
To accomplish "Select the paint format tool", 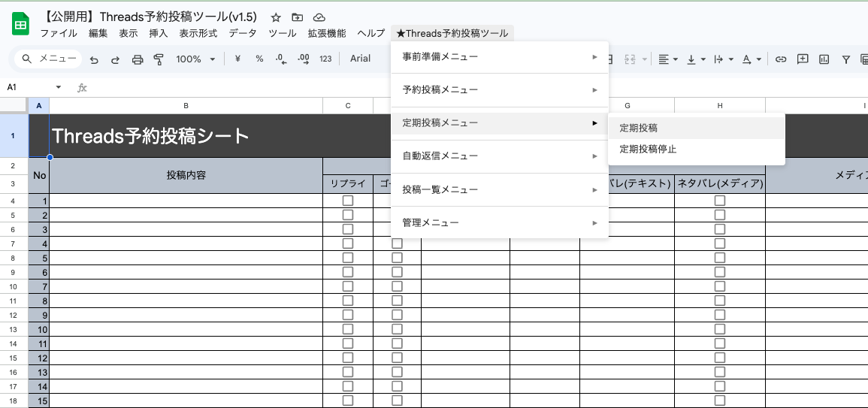I will [159, 59].
